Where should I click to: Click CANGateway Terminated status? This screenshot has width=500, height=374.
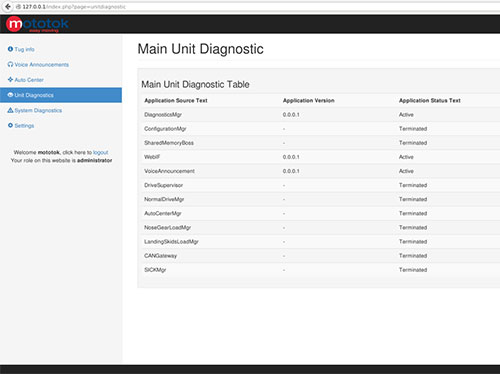click(x=413, y=256)
